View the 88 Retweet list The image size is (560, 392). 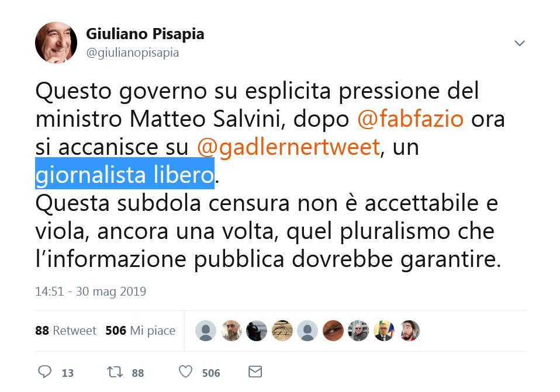pyautogui.click(x=65, y=331)
